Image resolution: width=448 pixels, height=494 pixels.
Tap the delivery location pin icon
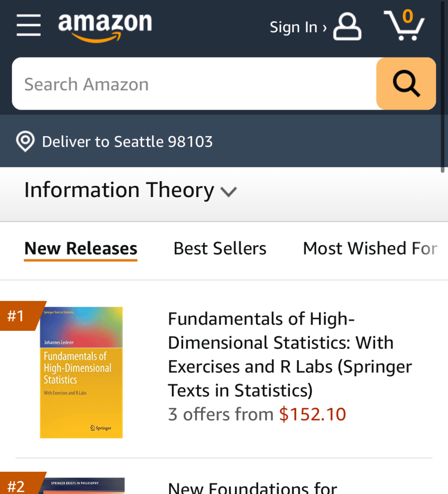(25, 141)
